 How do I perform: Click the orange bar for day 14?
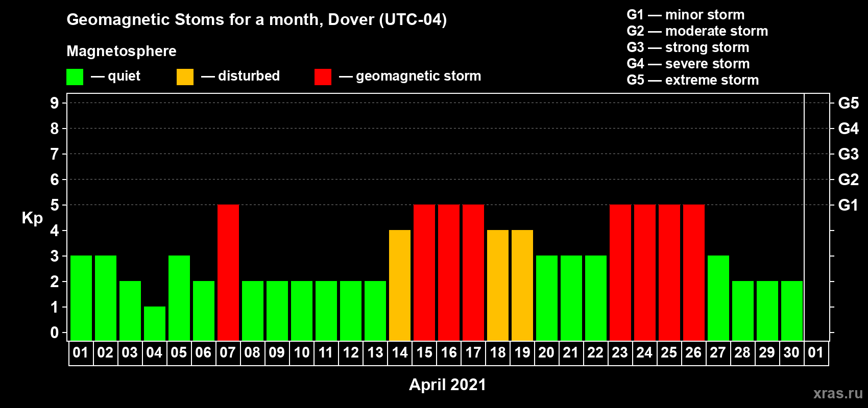400,286
